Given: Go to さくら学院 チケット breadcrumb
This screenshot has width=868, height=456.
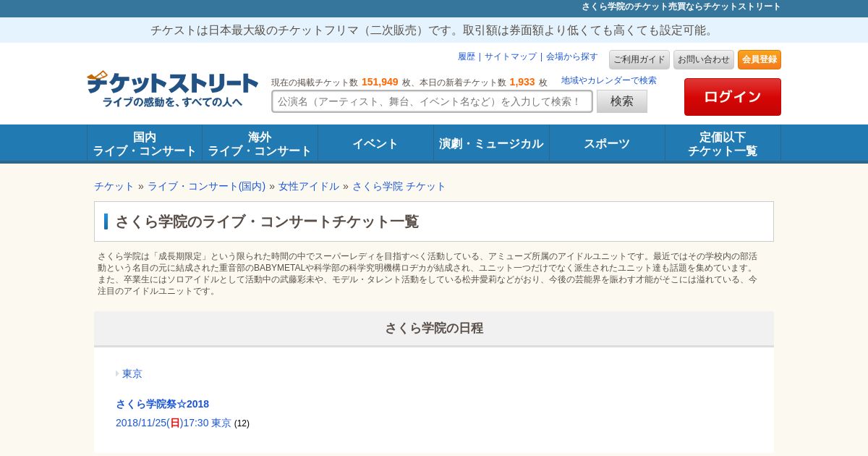Looking at the screenshot, I should (x=399, y=186).
